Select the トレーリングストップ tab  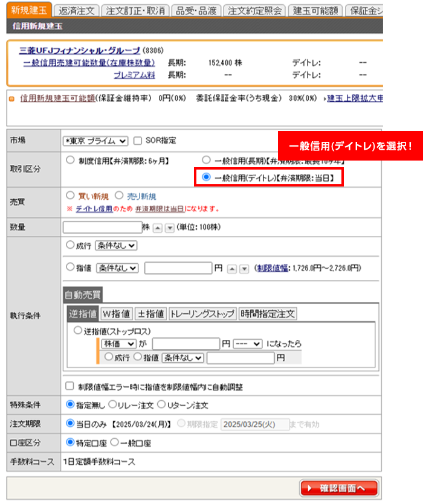pos(202,314)
